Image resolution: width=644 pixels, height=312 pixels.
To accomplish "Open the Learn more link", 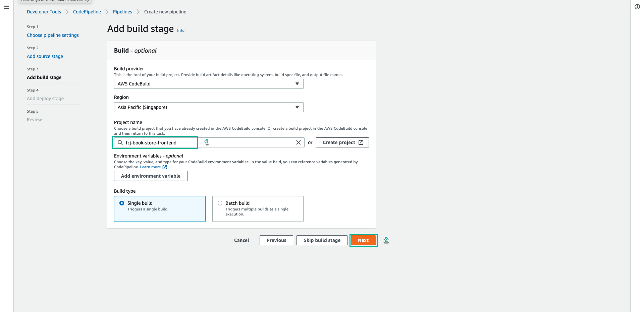I will pos(150,167).
